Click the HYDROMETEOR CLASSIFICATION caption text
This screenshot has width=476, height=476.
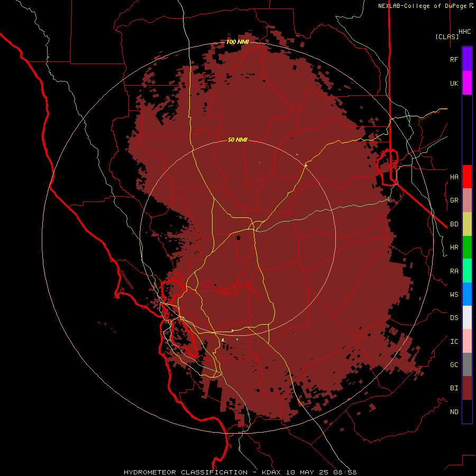pos(186,472)
